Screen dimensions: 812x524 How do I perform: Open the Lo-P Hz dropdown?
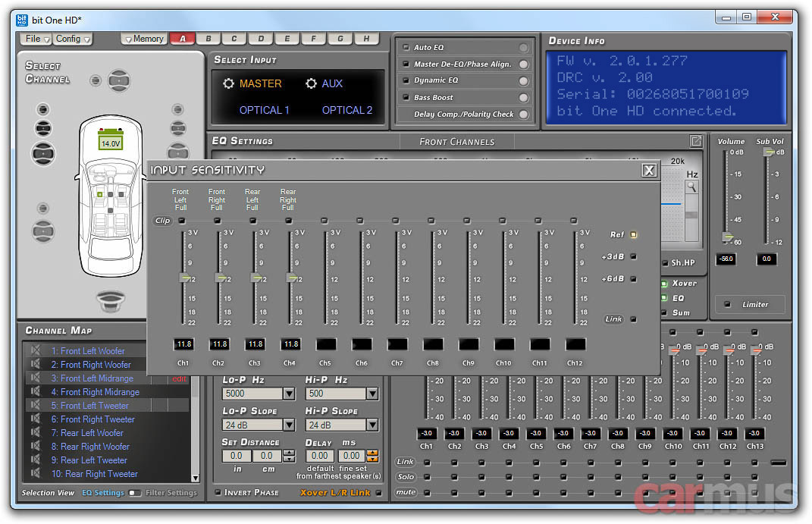click(289, 394)
